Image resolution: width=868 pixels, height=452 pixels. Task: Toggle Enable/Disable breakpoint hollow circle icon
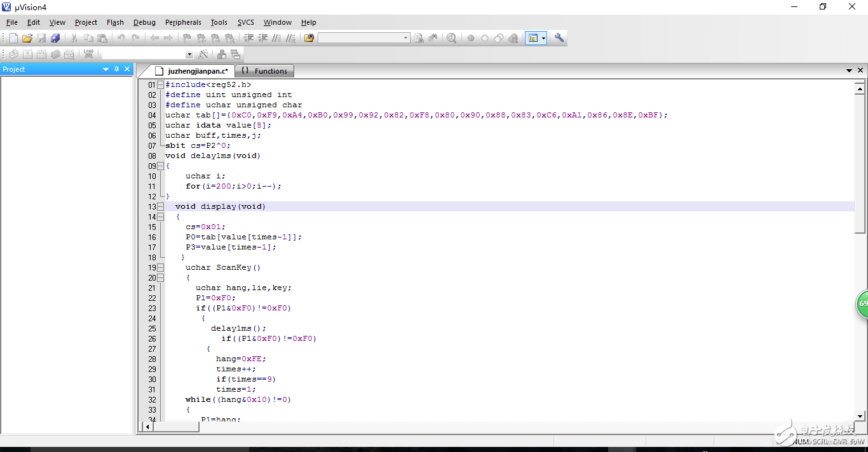[x=485, y=38]
